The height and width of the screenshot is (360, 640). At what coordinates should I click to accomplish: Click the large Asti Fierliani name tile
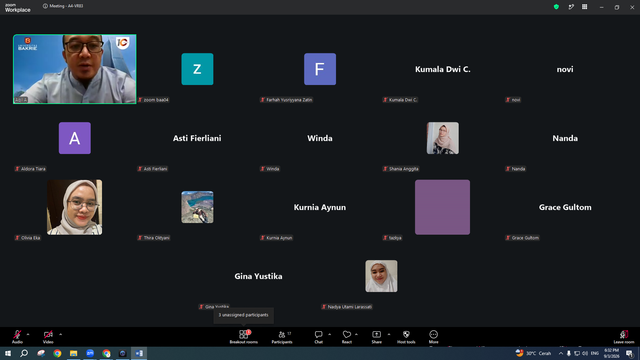(x=197, y=138)
